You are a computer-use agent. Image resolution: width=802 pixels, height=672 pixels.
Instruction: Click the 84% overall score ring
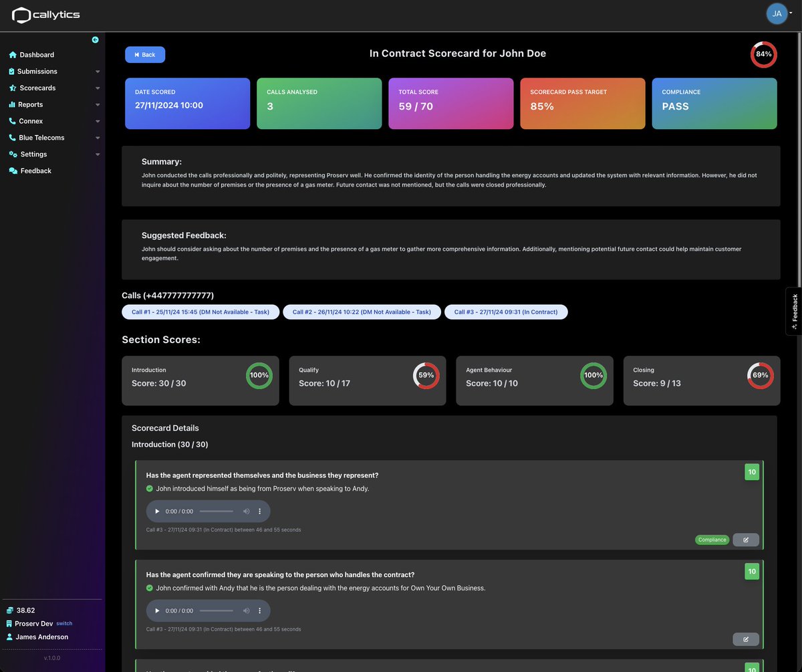[764, 54]
